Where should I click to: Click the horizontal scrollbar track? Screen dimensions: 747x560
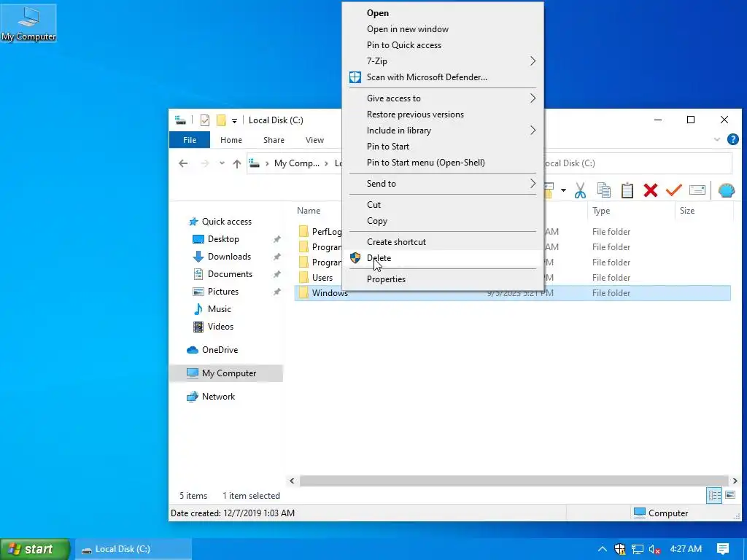tap(513, 481)
